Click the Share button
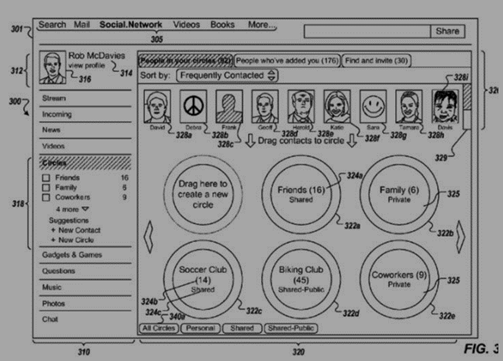This screenshot has width=503, height=361. (x=447, y=31)
